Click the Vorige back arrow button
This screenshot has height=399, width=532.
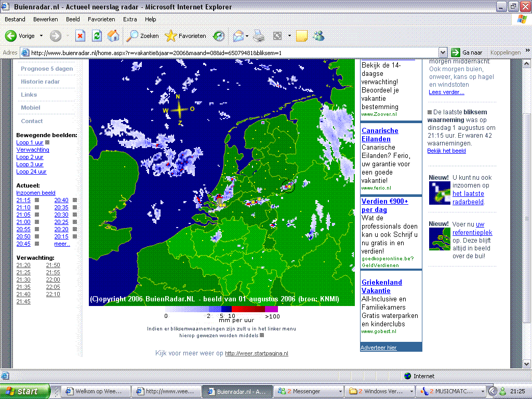[11, 36]
